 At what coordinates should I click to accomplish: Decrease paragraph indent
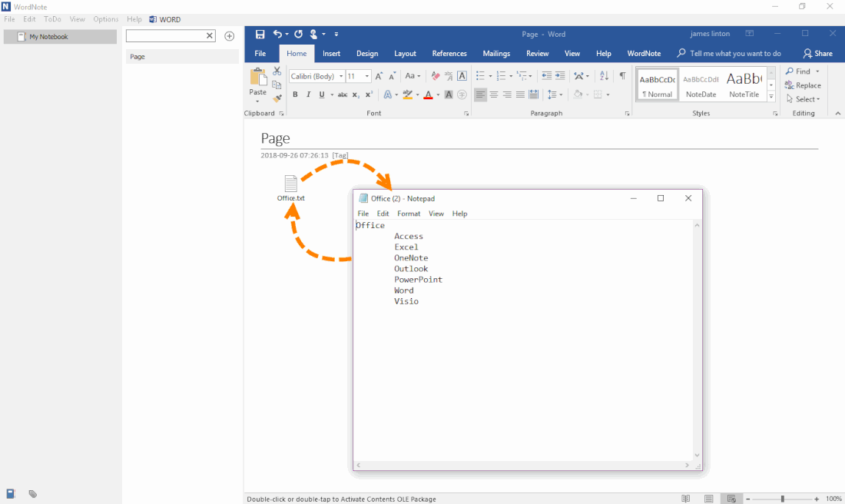pos(546,76)
